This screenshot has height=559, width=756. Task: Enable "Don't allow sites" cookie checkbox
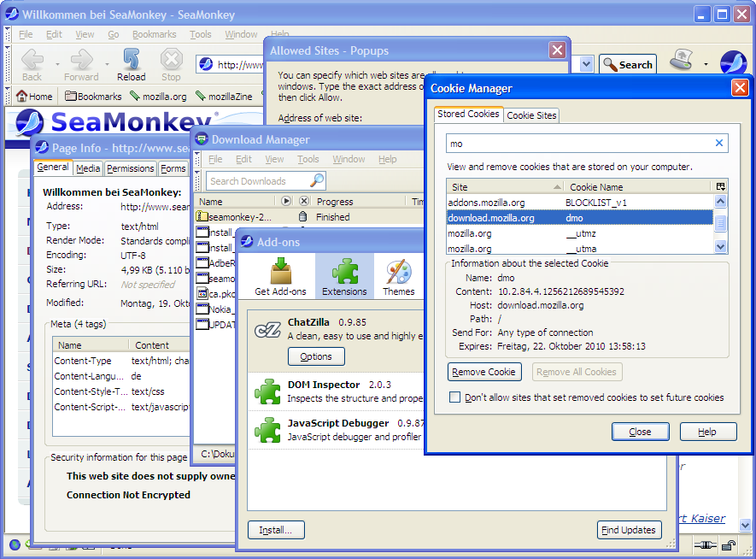pyautogui.click(x=455, y=397)
